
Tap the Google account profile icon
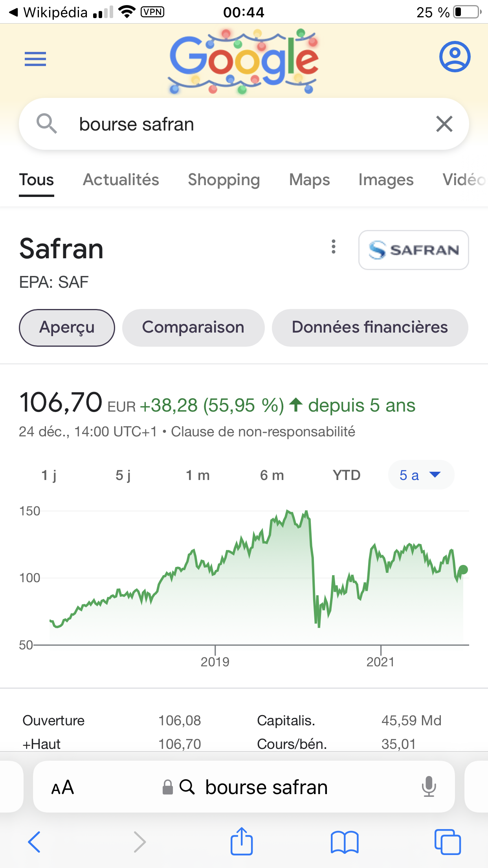point(455,57)
